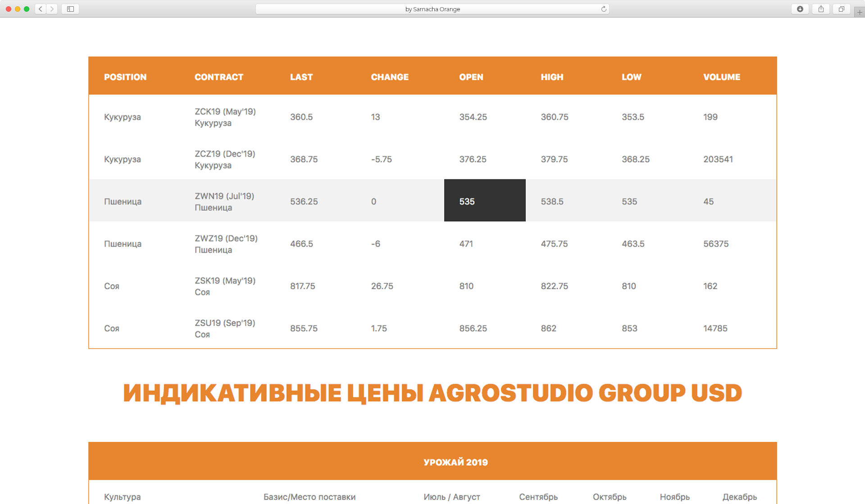Screen dimensions: 865x504
Task: Click the volume value 45
Action: coord(709,202)
